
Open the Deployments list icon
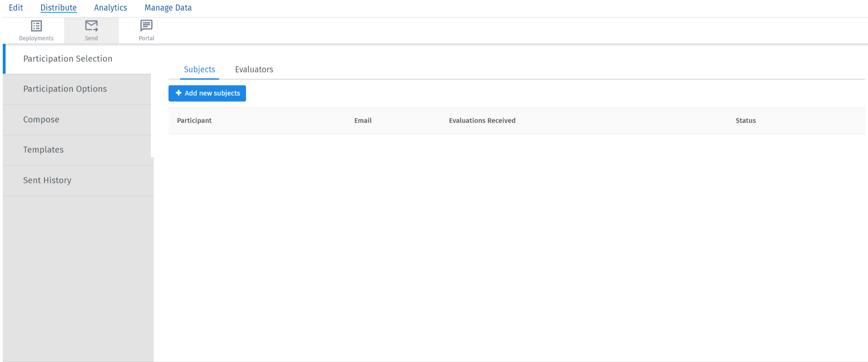point(36,26)
